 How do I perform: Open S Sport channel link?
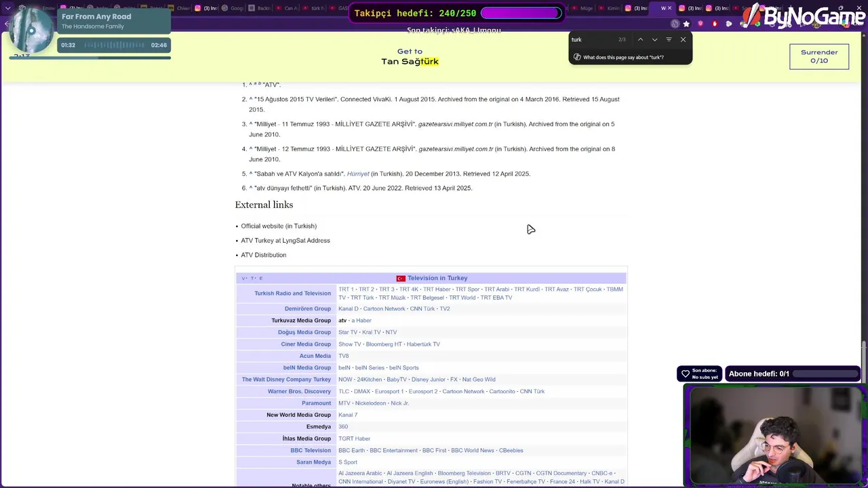pos(348,462)
